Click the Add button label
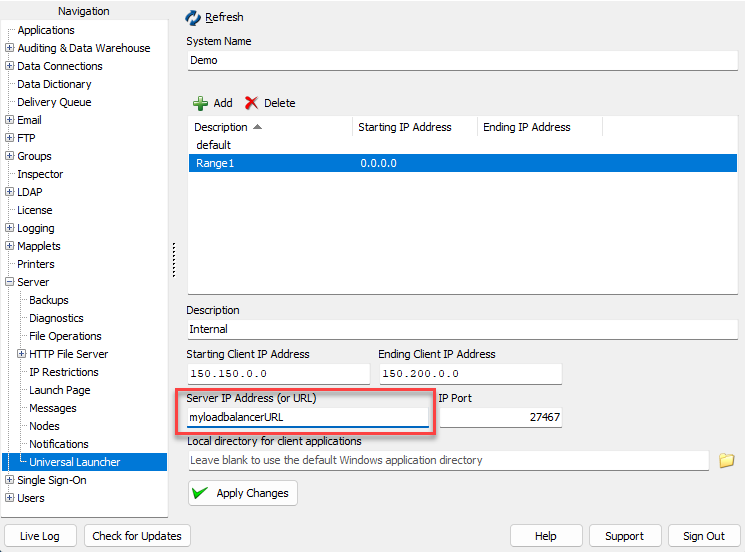745x552 pixels. [x=223, y=103]
